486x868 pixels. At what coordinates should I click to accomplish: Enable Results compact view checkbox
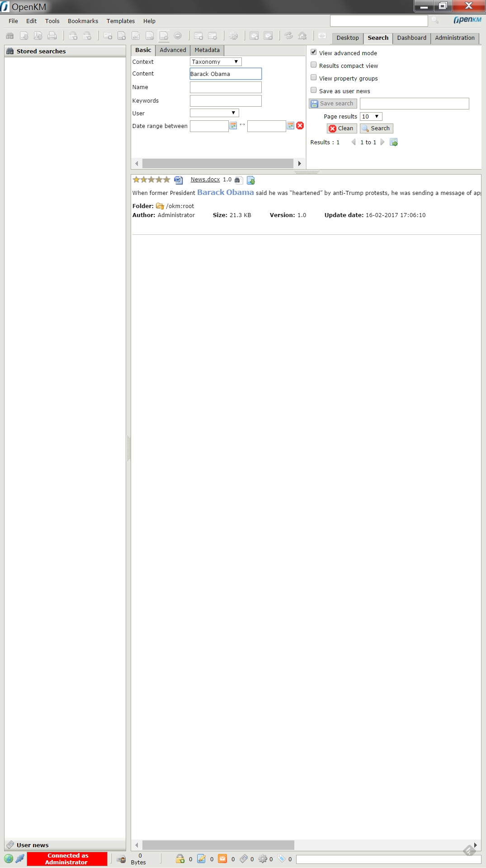[x=314, y=65]
